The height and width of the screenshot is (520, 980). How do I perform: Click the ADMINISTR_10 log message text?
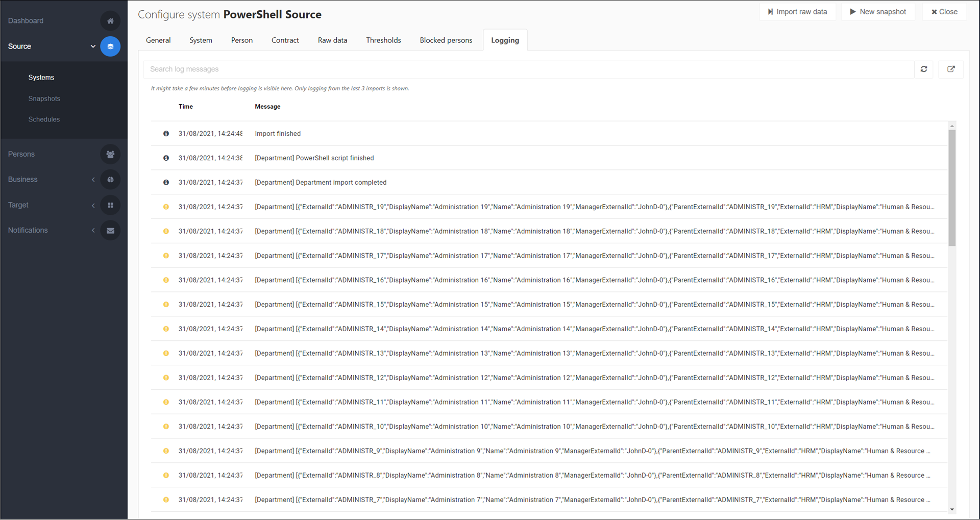click(595, 427)
